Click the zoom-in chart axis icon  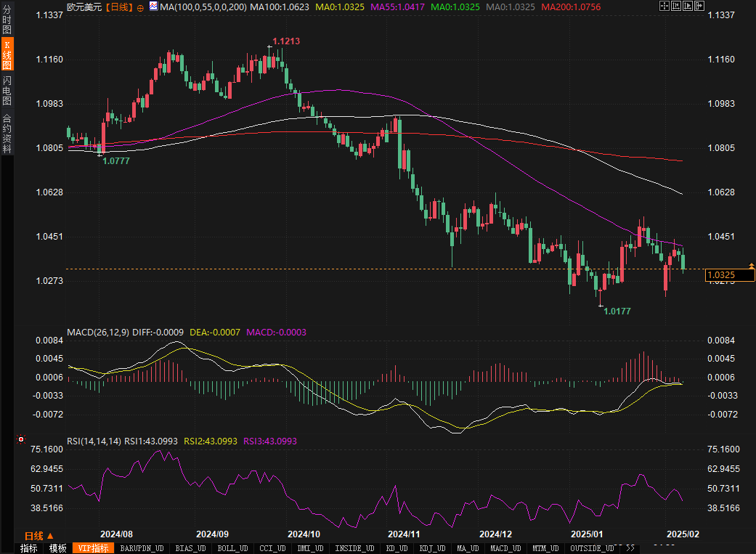pyautogui.click(x=689, y=7)
